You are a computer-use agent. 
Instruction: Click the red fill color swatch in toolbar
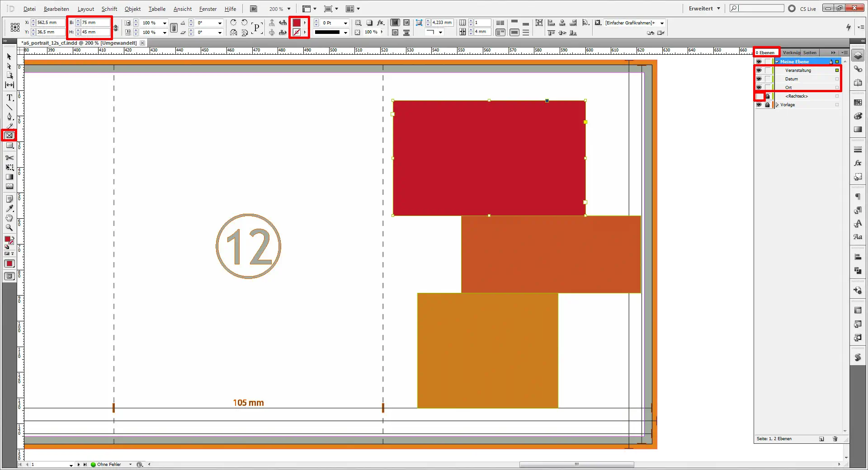[x=297, y=23]
